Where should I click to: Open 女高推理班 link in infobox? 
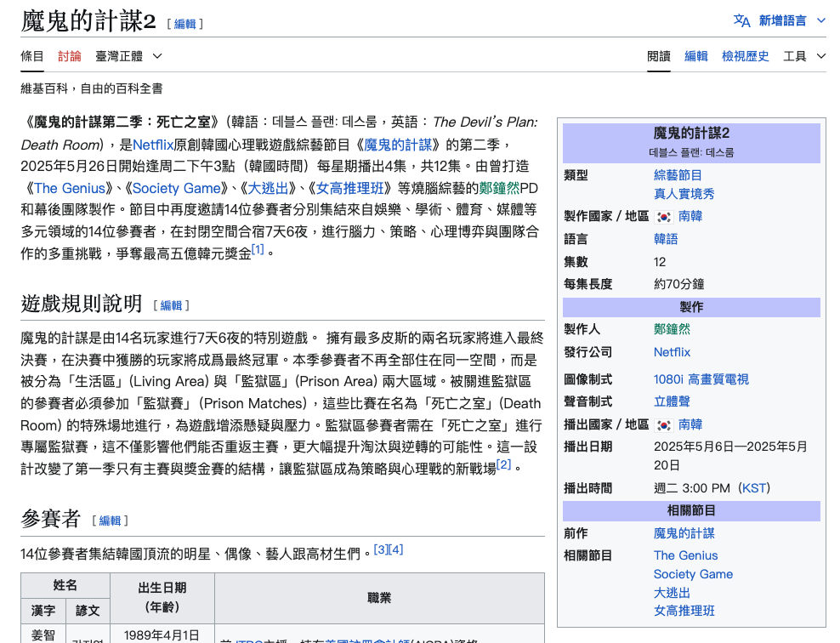[684, 611]
